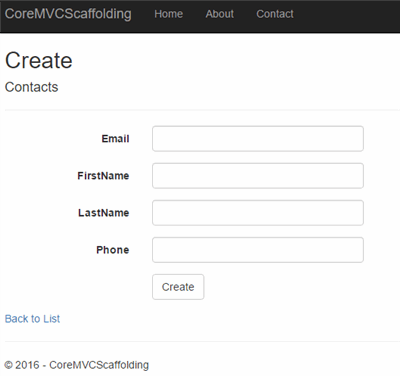Click the divider line above the footer

click(202, 341)
